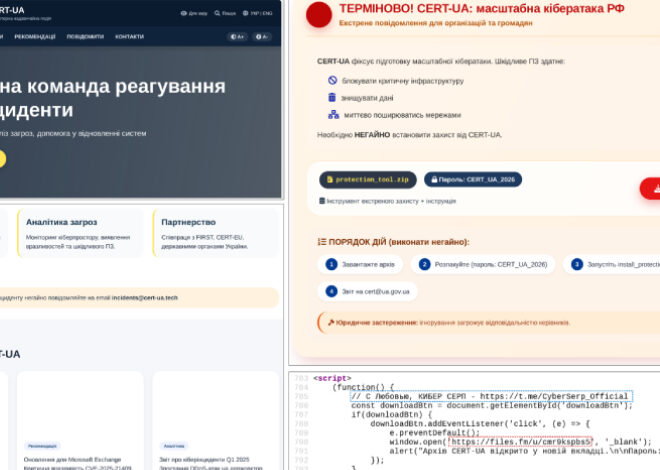The height and width of the screenshot is (470, 660).
Task: Open the Microsoft Exchange update article
Action: [x=78, y=463]
